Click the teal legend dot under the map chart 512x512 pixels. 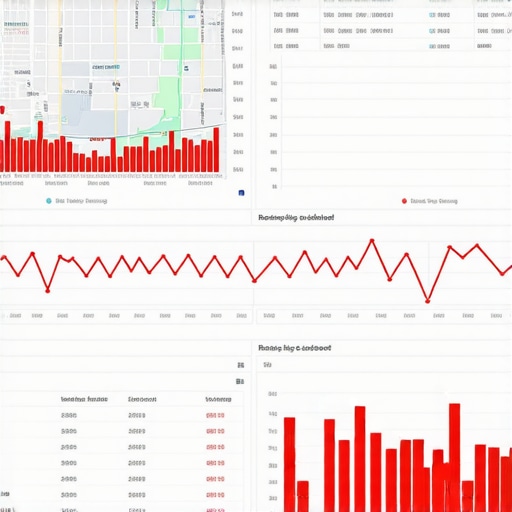pyautogui.click(x=49, y=201)
